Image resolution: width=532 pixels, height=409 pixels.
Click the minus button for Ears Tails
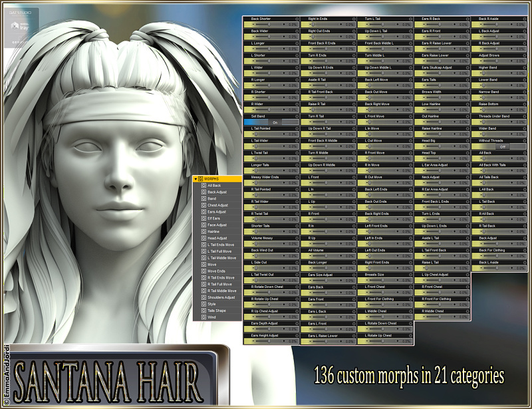coord(423,86)
